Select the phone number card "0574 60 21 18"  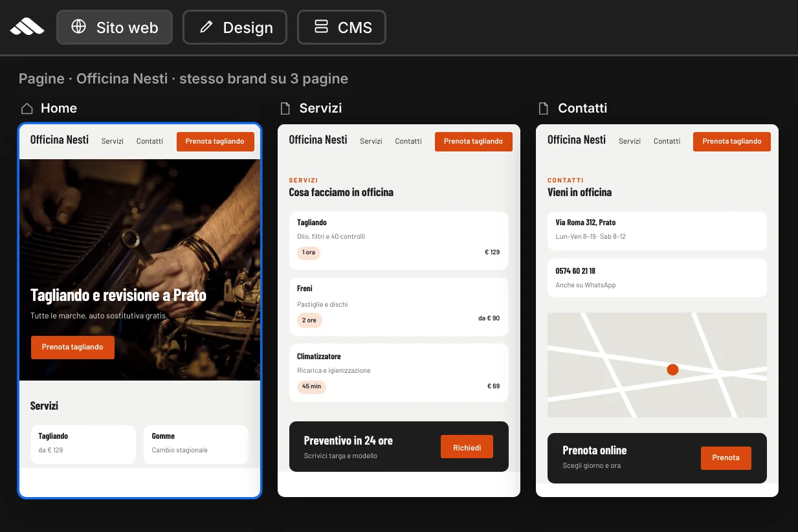[x=657, y=278]
